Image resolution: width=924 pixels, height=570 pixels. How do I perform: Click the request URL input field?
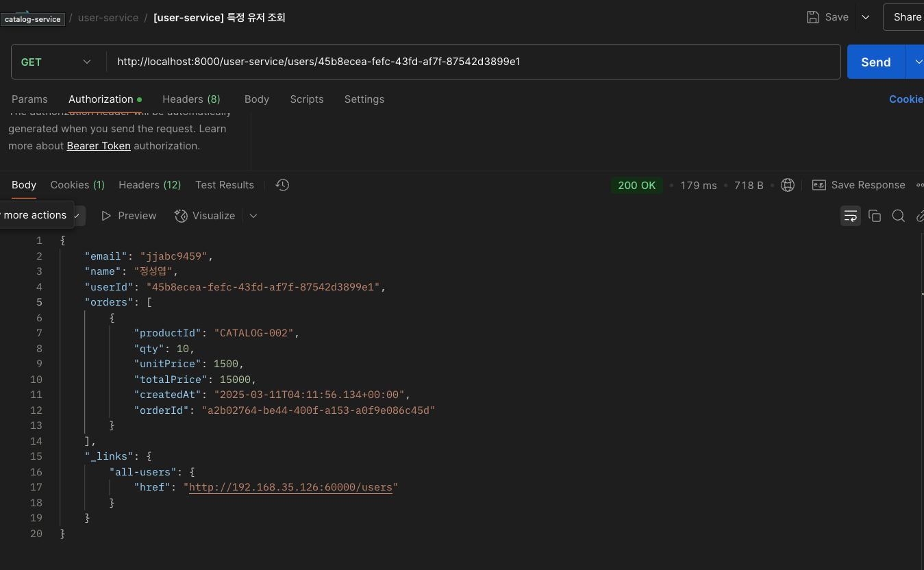pos(473,62)
